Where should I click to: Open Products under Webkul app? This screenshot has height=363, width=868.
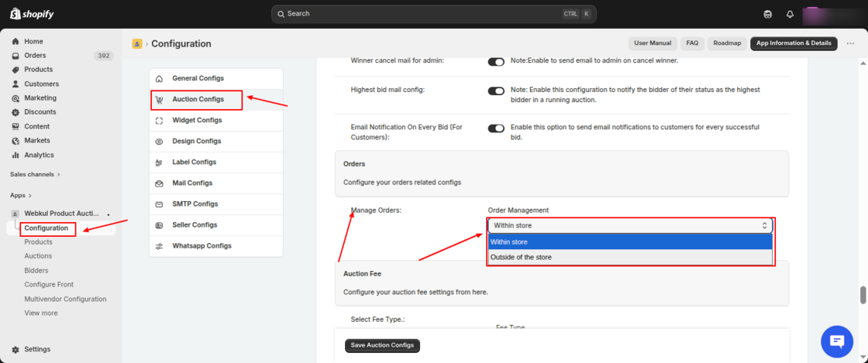click(39, 242)
